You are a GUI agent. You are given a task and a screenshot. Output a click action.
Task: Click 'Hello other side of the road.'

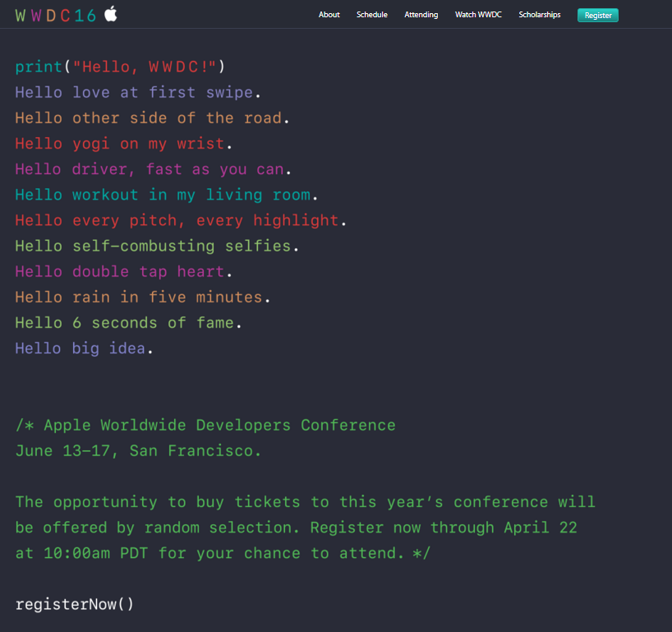point(152,118)
